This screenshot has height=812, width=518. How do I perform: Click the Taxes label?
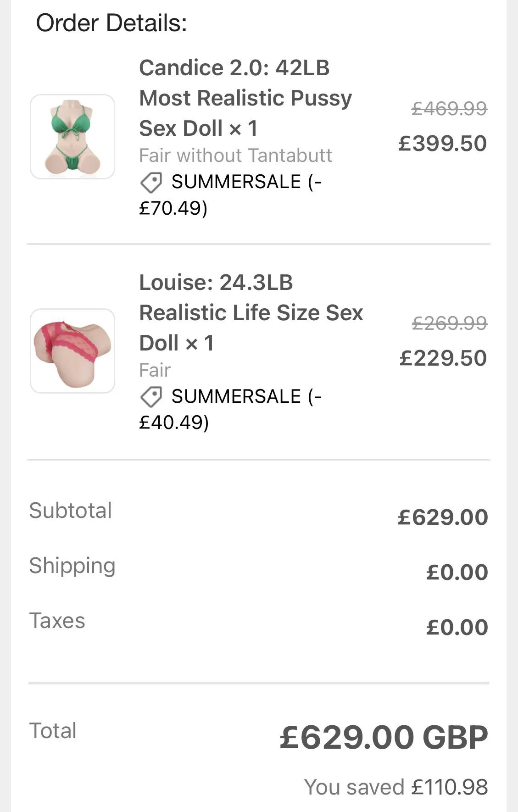pos(57,620)
